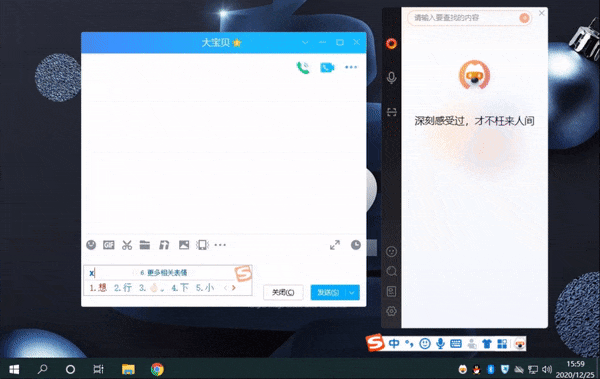Open the GIF sticker button

pyautogui.click(x=109, y=245)
